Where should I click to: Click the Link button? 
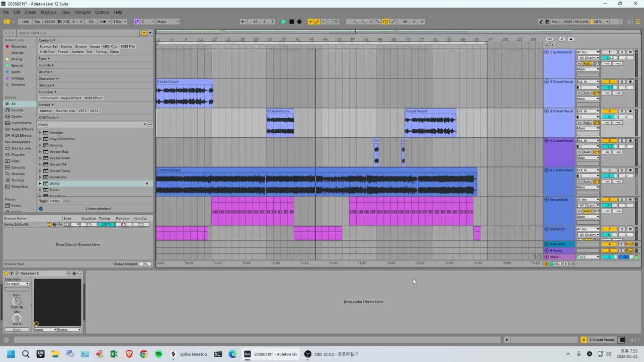coord(25,22)
